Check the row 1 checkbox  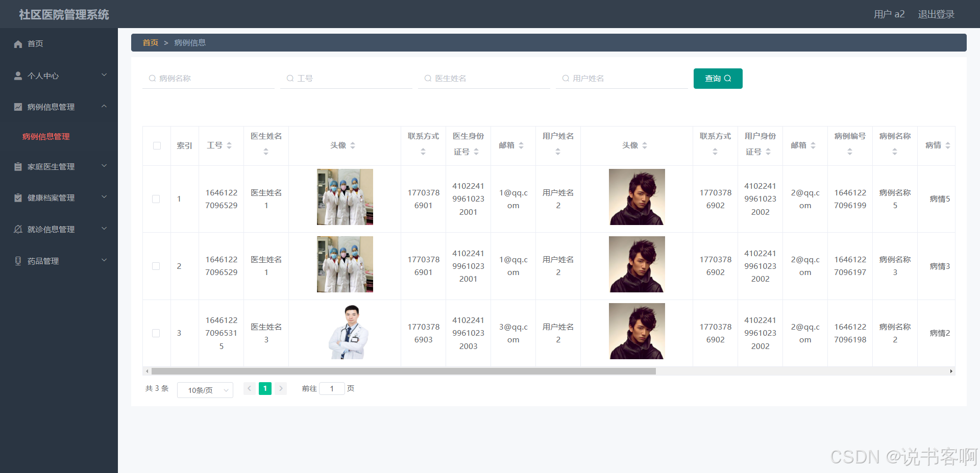[x=156, y=199]
